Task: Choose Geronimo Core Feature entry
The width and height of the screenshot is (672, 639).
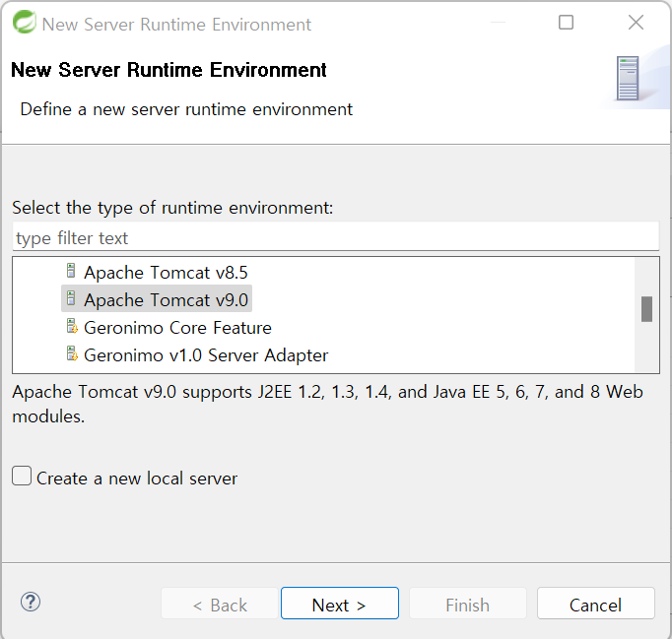Action: [x=177, y=328]
